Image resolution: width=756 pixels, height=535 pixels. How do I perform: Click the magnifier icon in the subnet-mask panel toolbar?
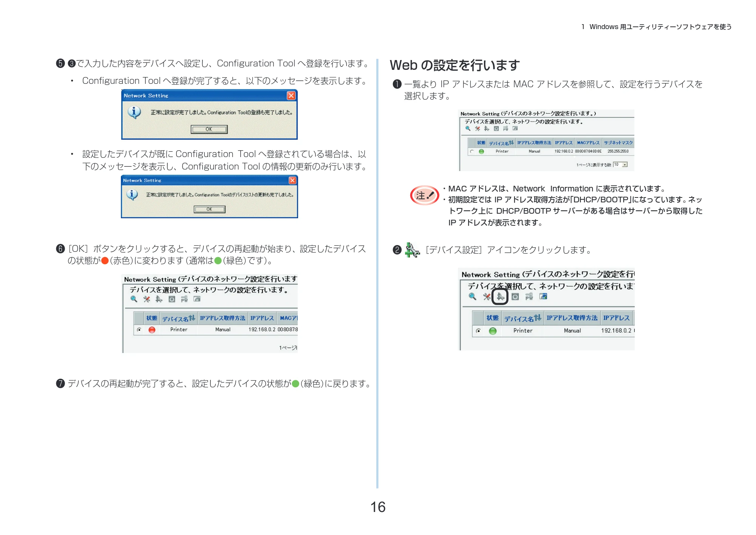tap(468, 128)
